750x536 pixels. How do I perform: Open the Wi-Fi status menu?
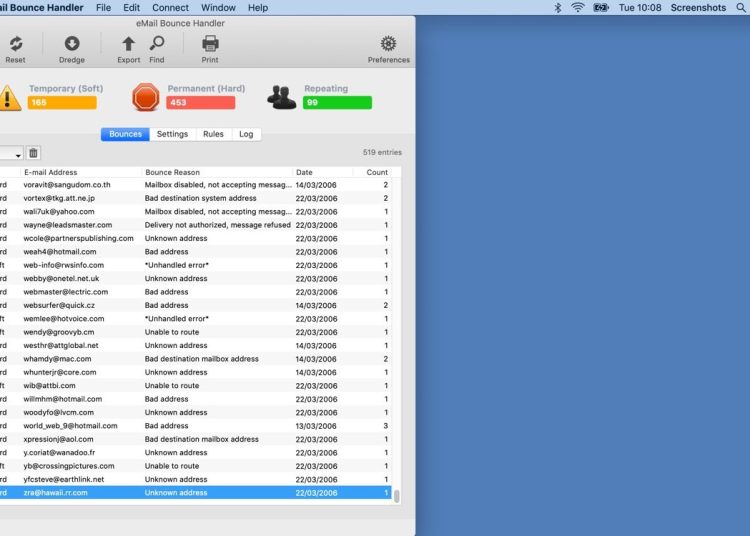tap(578, 7)
